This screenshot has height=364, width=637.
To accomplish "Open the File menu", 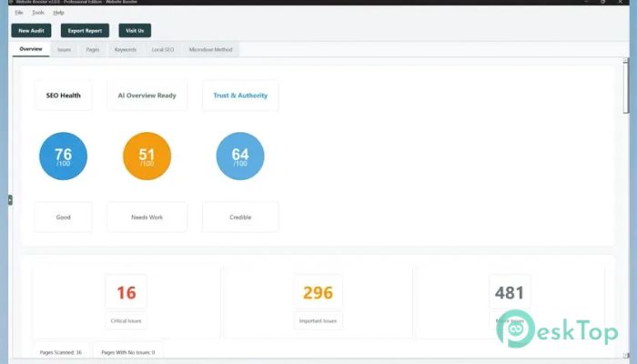I will pos(19,13).
